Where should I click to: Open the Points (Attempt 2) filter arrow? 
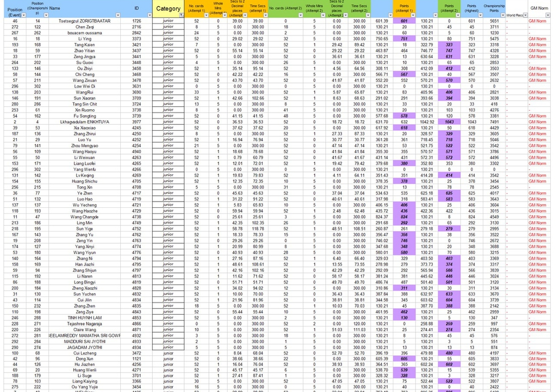coord(458,15)
